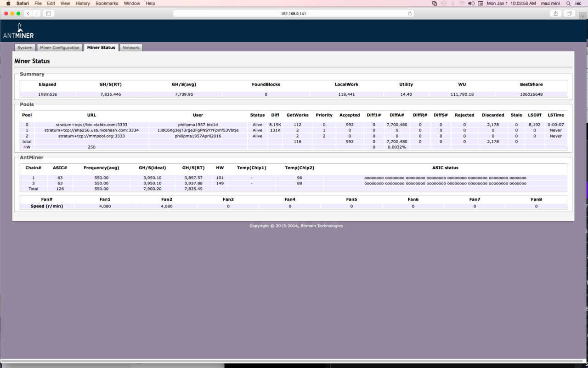Click the WU value 111,790.18
This screenshot has width=588, height=368.
(462, 94)
